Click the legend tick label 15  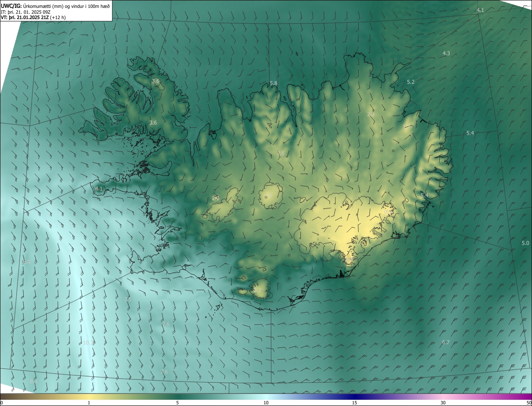pyautogui.click(x=355, y=403)
